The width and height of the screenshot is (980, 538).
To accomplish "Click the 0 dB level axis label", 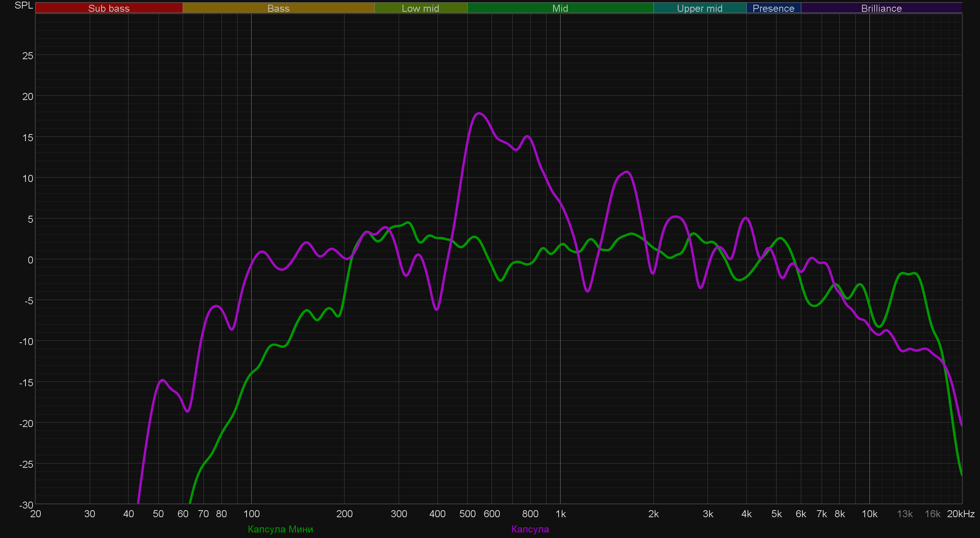I will [x=30, y=260].
